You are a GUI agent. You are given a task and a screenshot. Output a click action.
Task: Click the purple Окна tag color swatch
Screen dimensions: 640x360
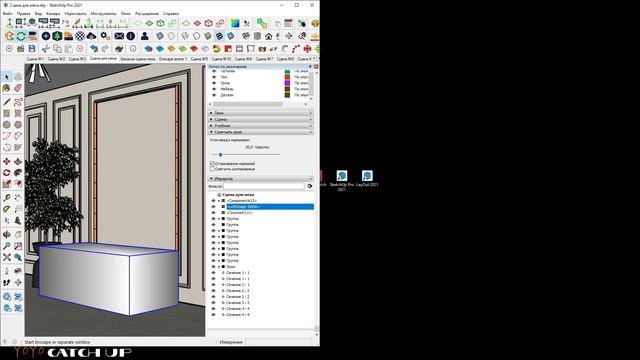coord(287,83)
